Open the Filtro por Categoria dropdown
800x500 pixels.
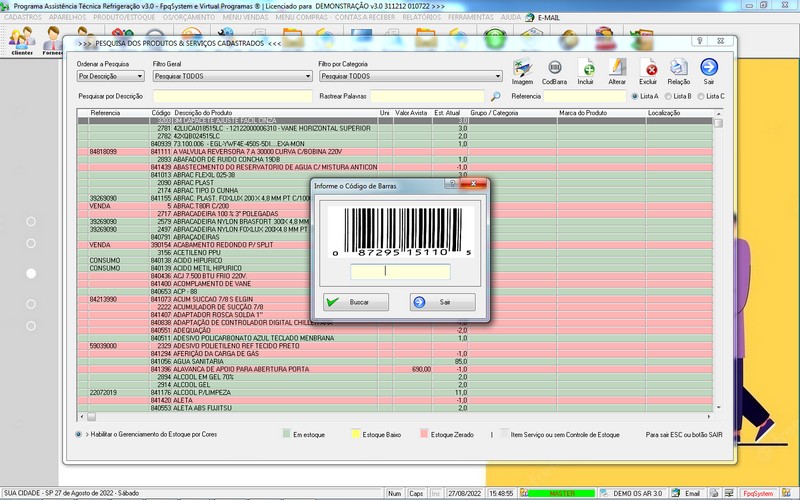pyautogui.click(x=411, y=76)
